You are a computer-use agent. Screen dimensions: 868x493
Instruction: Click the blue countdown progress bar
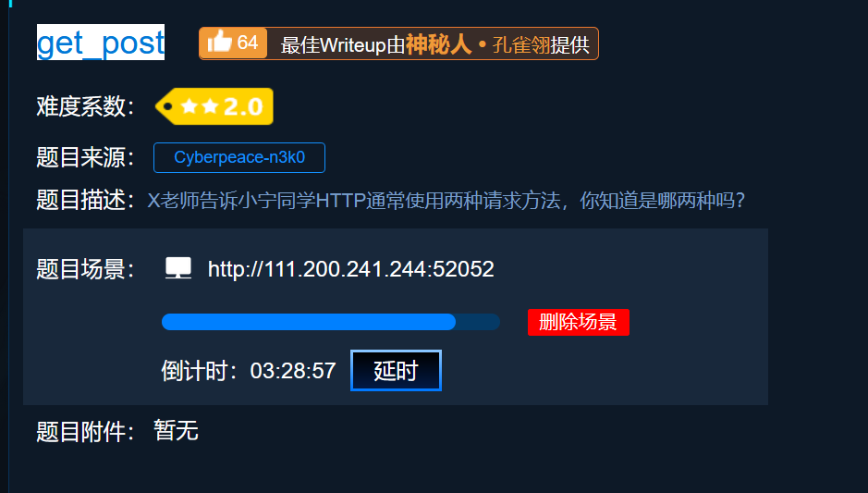[x=331, y=322]
